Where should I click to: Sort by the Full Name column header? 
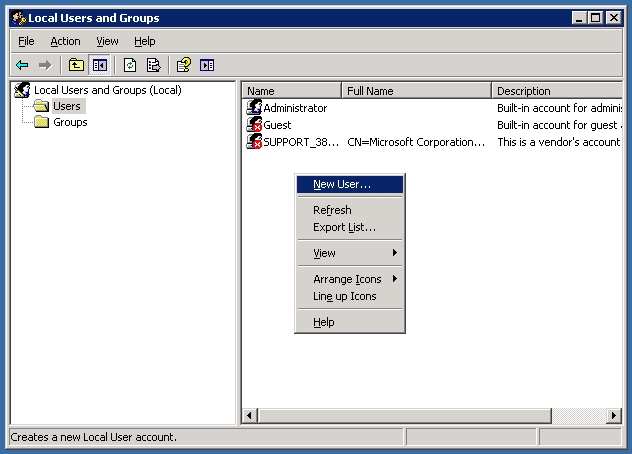(416, 91)
